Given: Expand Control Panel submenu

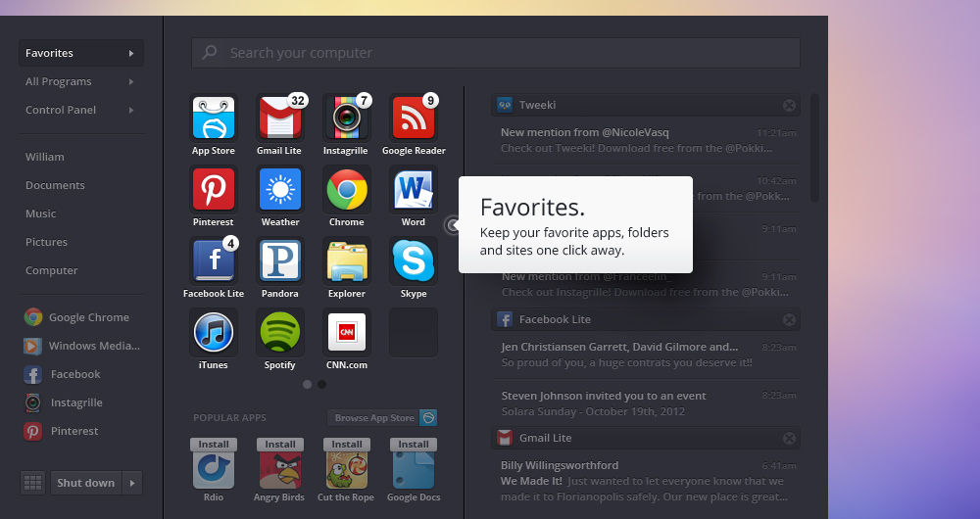Looking at the screenshot, I should (131, 110).
